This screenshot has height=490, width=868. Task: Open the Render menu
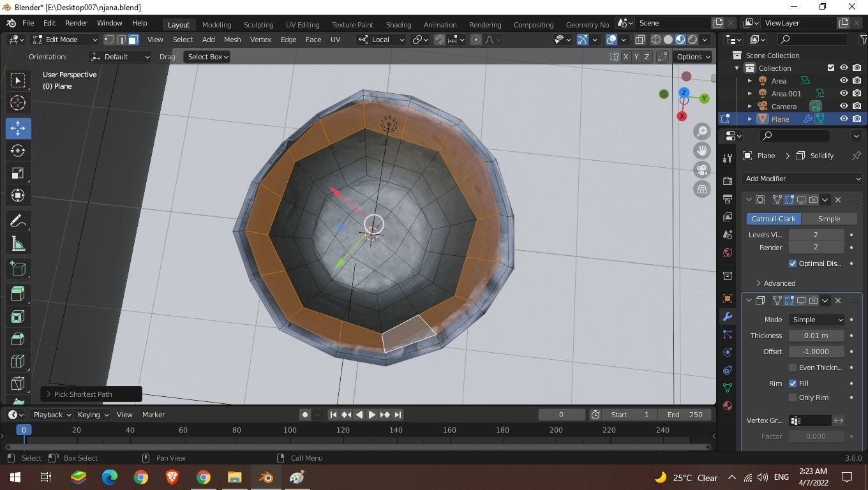click(76, 23)
